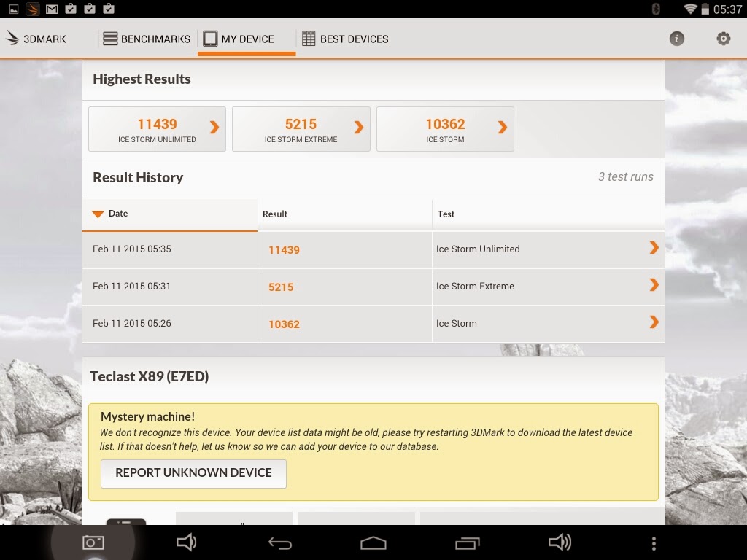Click Ice Storm Extreme test name in history

coord(475,286)
